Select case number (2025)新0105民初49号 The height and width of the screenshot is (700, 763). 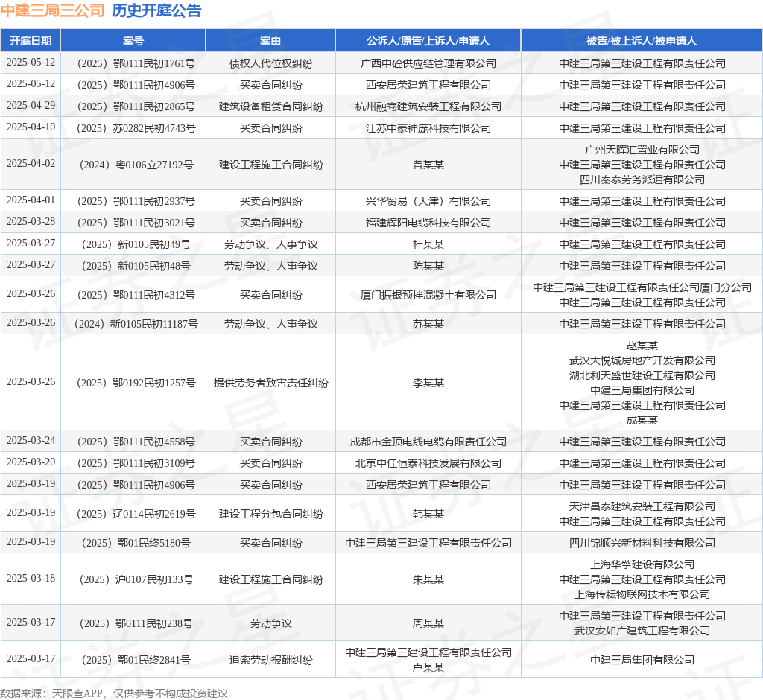click(133, 244)
